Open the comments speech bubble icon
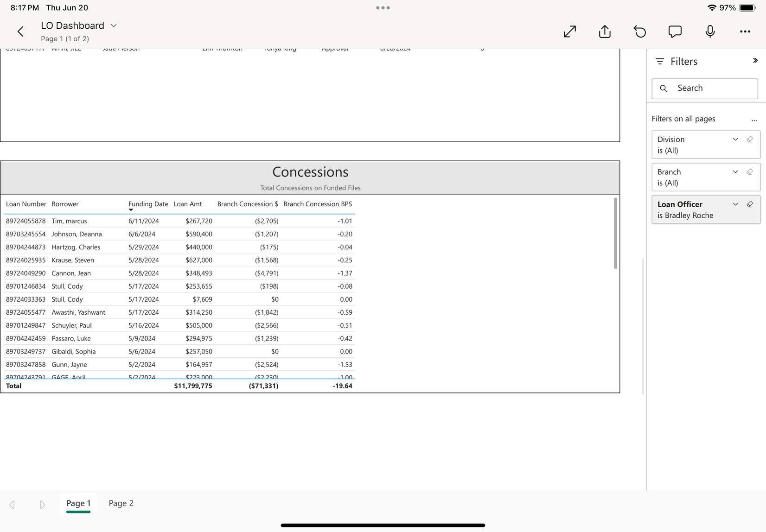Viewport: 766px width, 532px height. tap(675, 32)
